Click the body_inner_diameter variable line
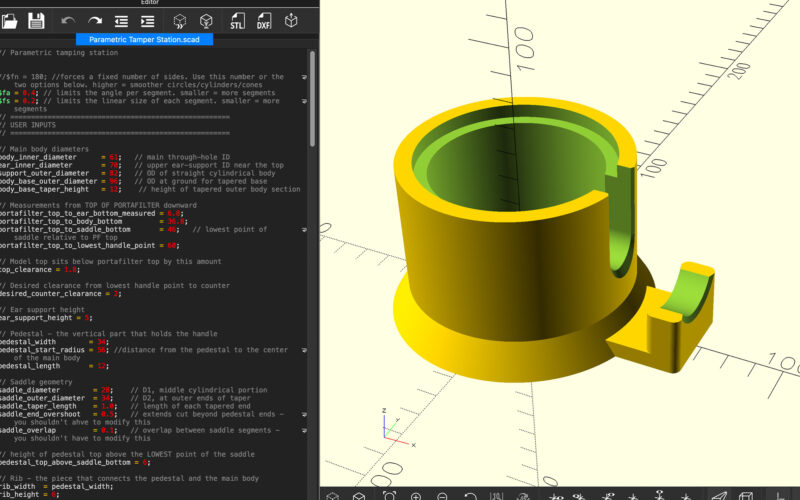This screenshot has height=500, width=800. [115, 157]
